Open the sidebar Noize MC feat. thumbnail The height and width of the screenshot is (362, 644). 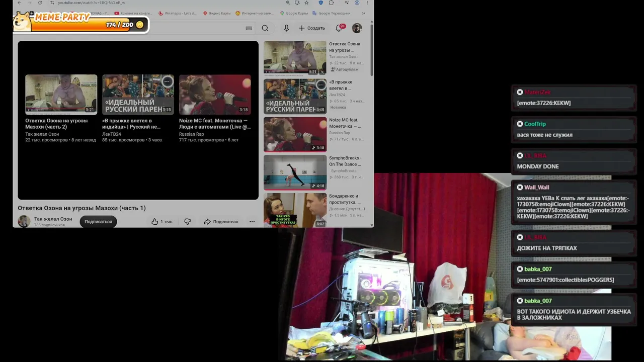(295, 134)
